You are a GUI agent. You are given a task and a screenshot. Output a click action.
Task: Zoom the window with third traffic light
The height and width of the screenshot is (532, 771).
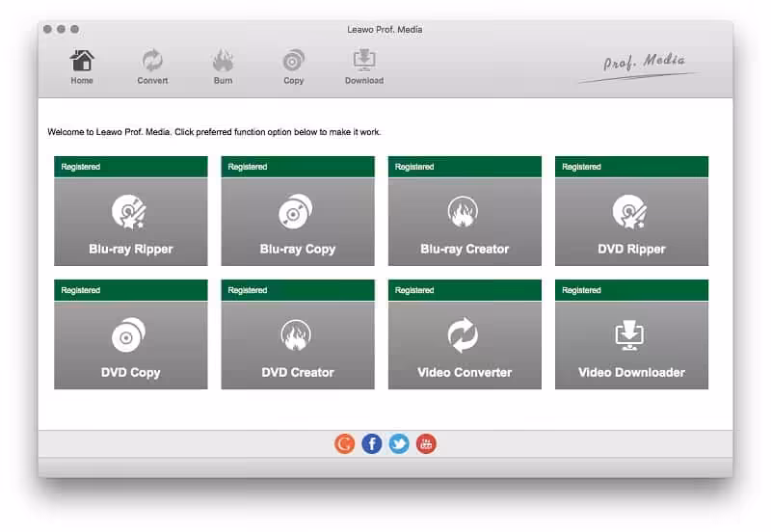[x=75, y=29]
